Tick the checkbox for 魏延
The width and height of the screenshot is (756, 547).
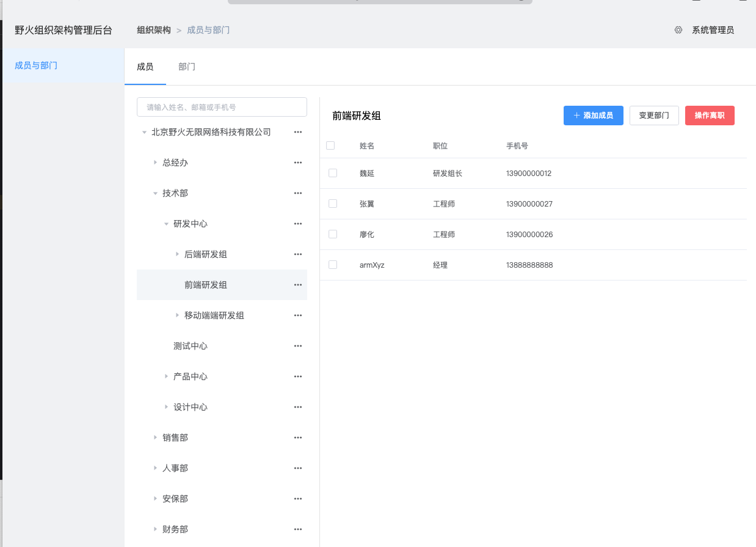[x=333, y=173]
